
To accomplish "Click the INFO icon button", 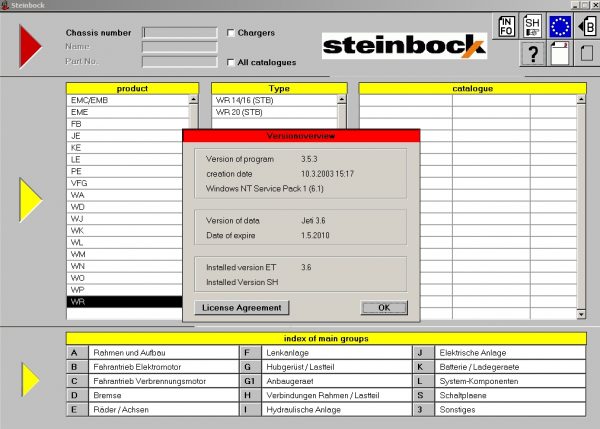I will tap(507, 26).
